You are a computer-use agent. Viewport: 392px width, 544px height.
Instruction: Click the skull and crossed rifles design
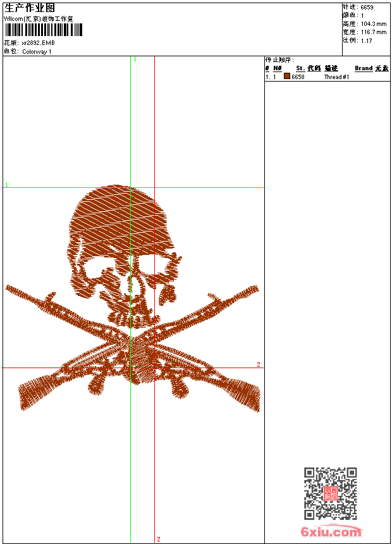click(x=132, y=299)
